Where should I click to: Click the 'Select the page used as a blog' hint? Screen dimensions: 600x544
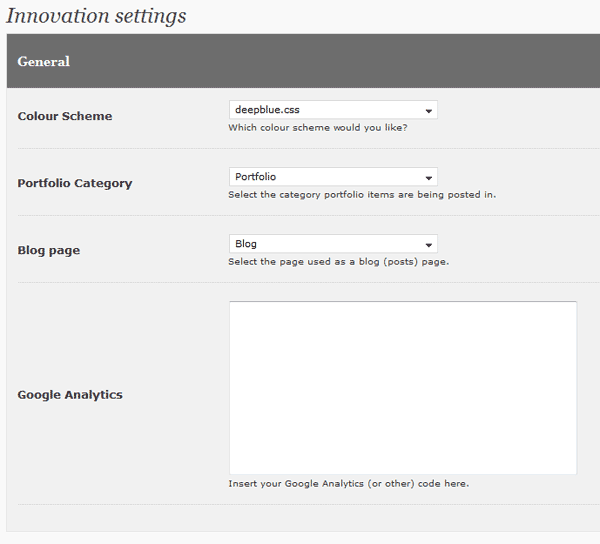[x=339, y=262]
